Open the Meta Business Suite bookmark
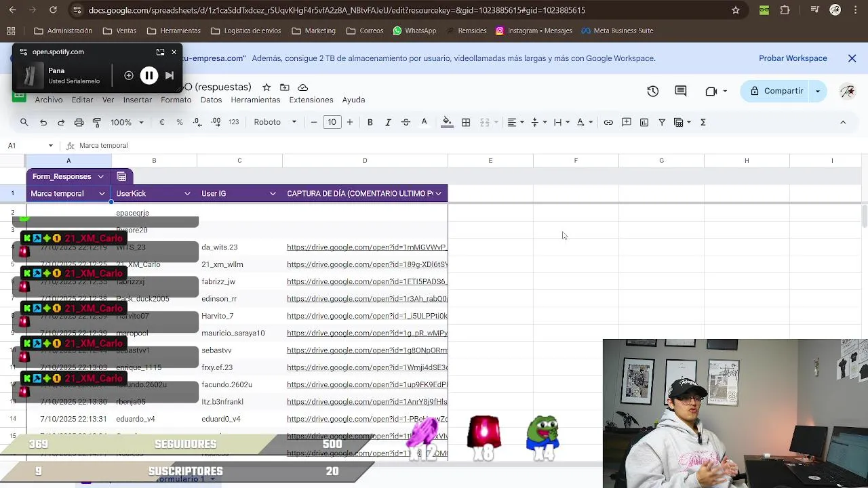This screenshot has width=868, height=488. coord(617,30)
